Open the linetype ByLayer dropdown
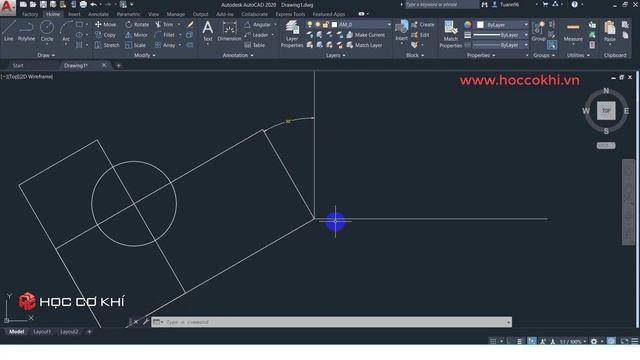This screenshot has width=640, height=360. coord(500,45)
